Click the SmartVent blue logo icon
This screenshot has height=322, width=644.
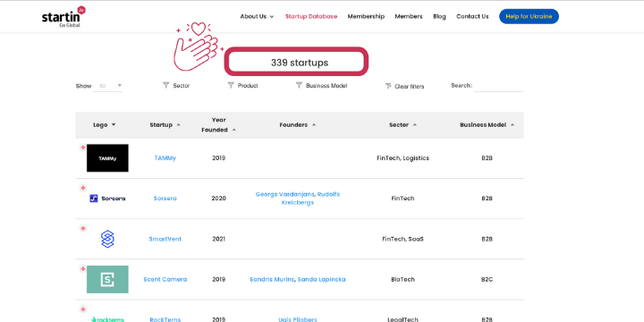pos(107,239)
